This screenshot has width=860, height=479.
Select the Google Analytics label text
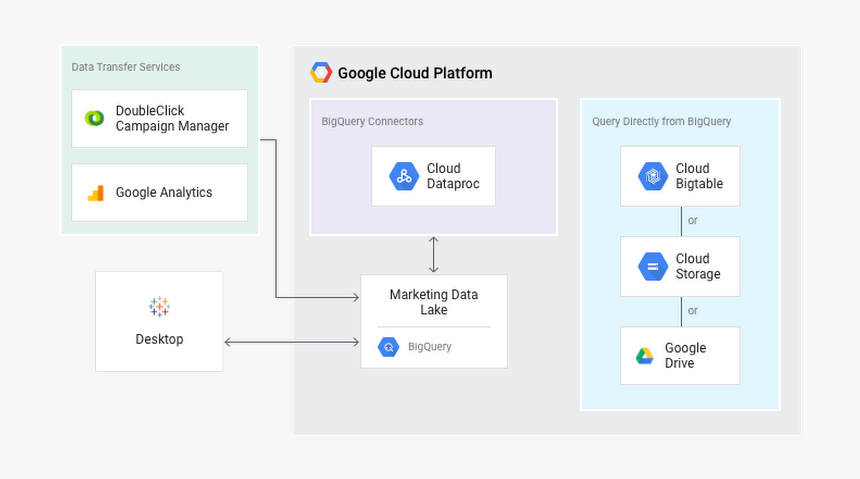pos(163,193)
